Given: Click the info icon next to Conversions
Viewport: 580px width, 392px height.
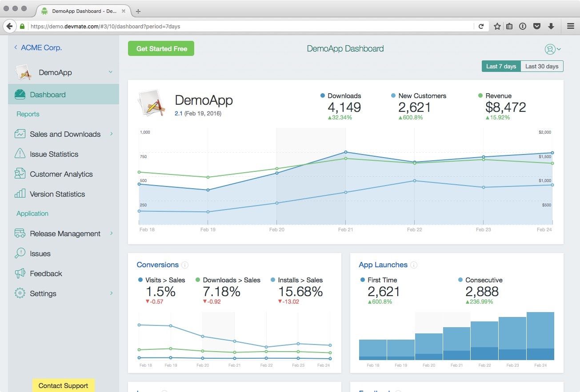Looking at the screenshot, I should 185,265.
